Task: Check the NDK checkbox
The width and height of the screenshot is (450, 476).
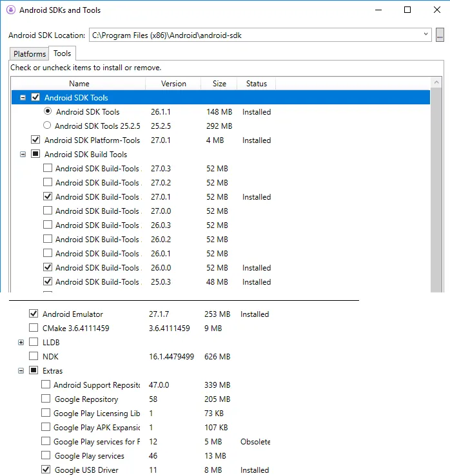Action: click(34, 356)
